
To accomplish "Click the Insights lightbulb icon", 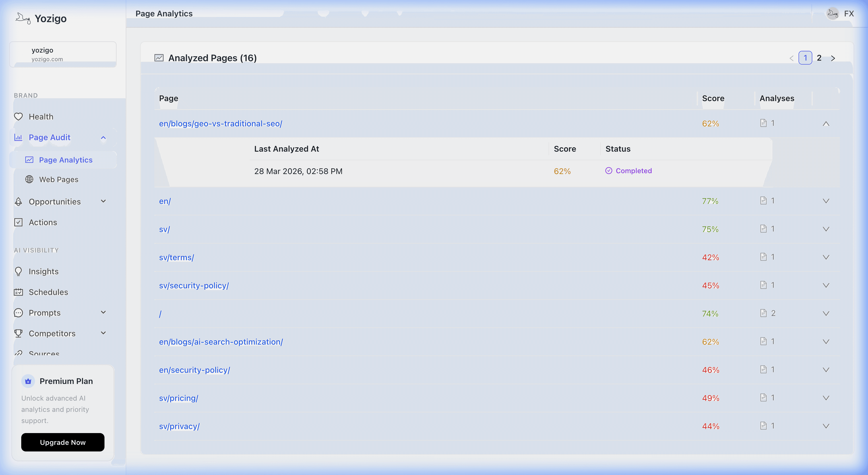I will (19, 271).
